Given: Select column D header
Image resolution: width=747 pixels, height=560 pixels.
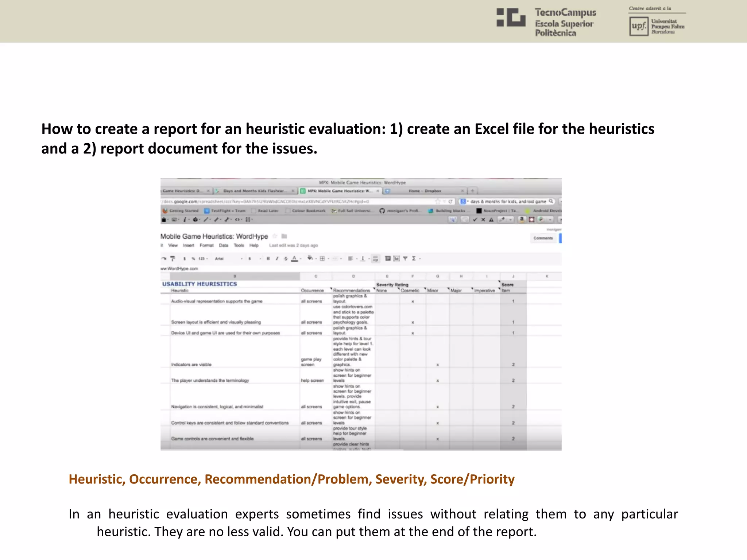Looking at the screenshot, I should pos(353,276).
